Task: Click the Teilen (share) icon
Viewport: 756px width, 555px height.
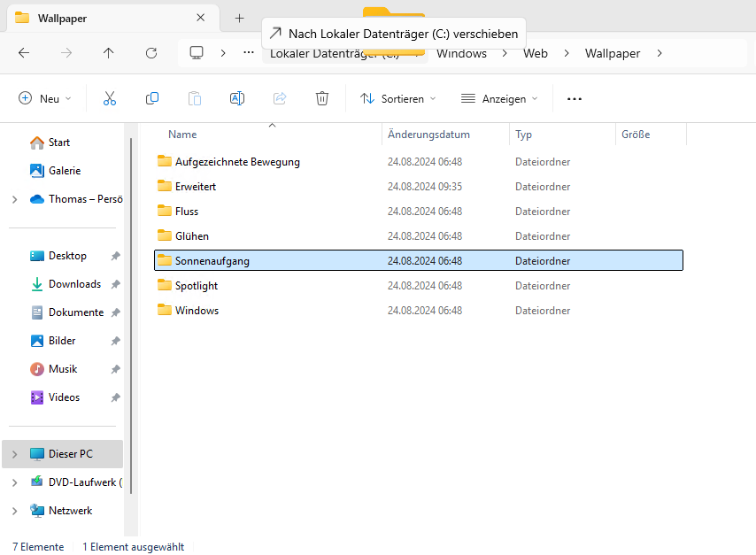Action: [x=279, y=98]
